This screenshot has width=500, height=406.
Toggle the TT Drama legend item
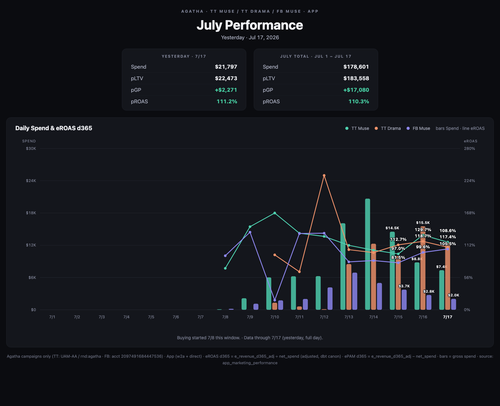(388, 128)
